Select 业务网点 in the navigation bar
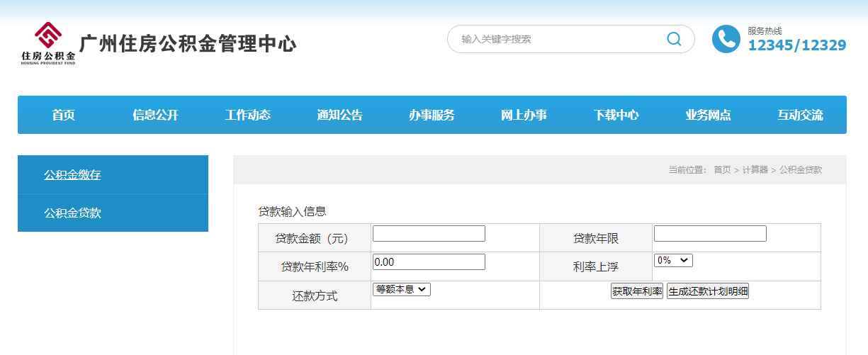868x355 pixels. pos(708,115)
